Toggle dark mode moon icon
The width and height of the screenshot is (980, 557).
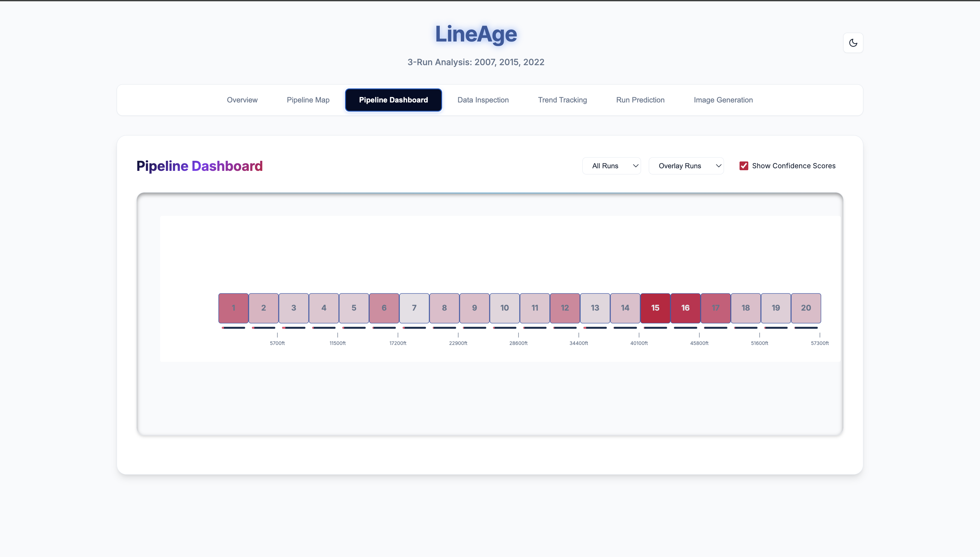pyautogui.click(x=853, y=43)
